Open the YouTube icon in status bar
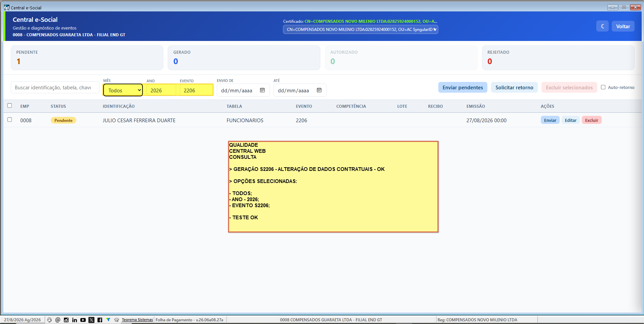This screenshot has width=644, height=324. click(83, 320)
